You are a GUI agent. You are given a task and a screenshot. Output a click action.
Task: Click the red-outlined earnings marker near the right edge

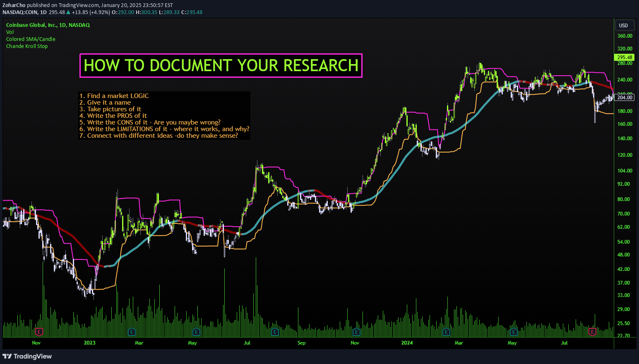[x=592, y=332]
